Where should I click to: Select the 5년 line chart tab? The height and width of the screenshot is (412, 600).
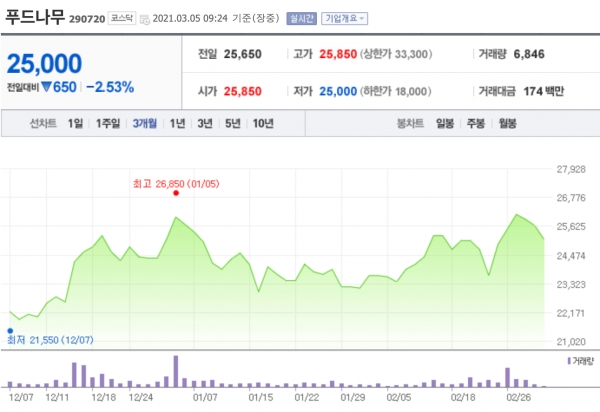(x=233, y=123)
